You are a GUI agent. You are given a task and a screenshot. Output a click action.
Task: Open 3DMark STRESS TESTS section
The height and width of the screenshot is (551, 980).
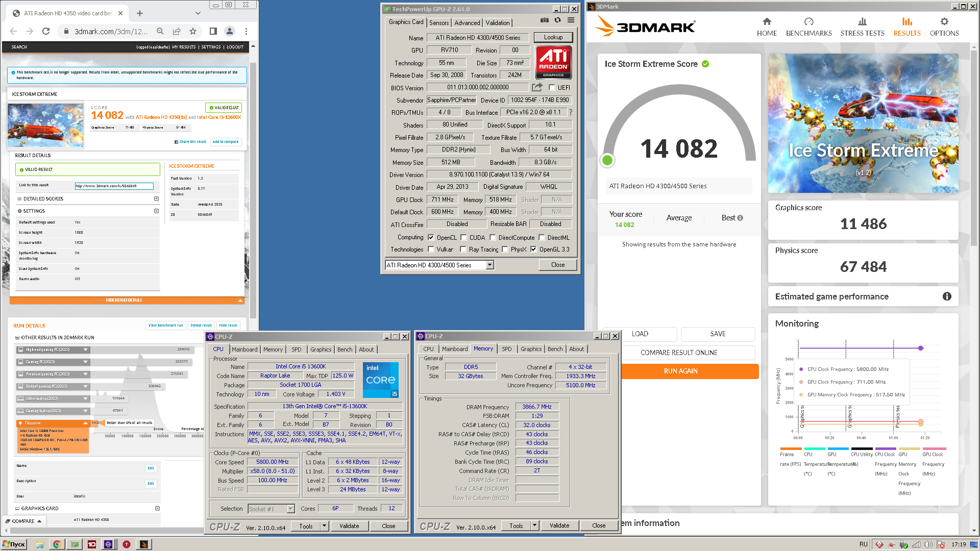pos(862,27)
